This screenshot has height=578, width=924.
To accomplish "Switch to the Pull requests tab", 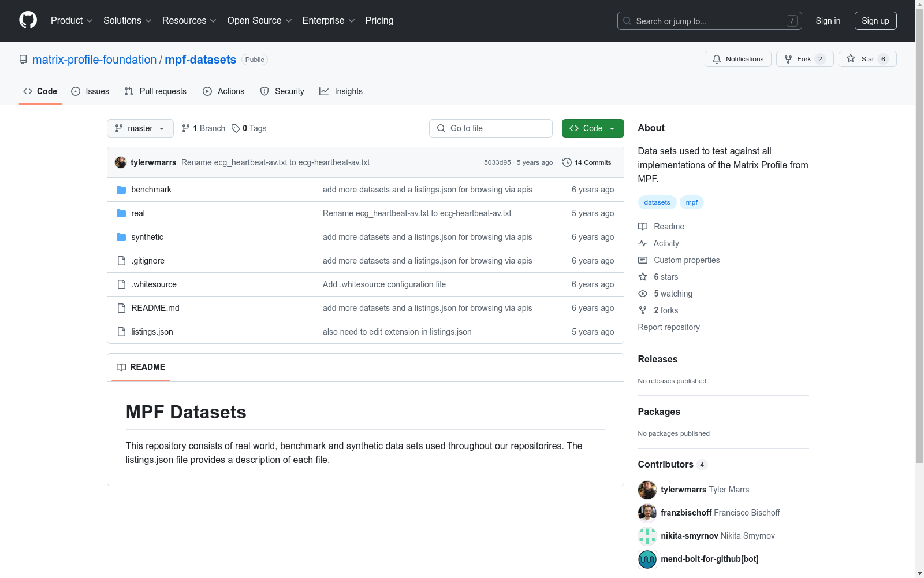I will point(155,91).
